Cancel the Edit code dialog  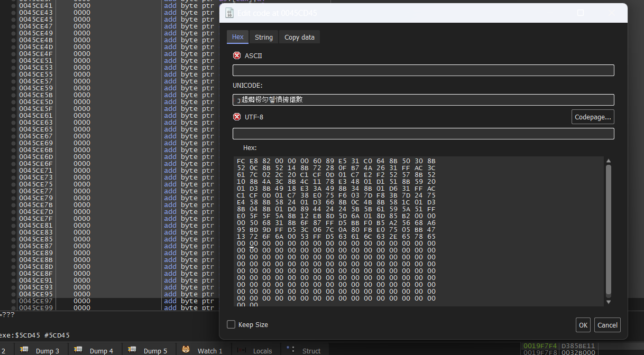pyautogui.click(x=607, y=325)
